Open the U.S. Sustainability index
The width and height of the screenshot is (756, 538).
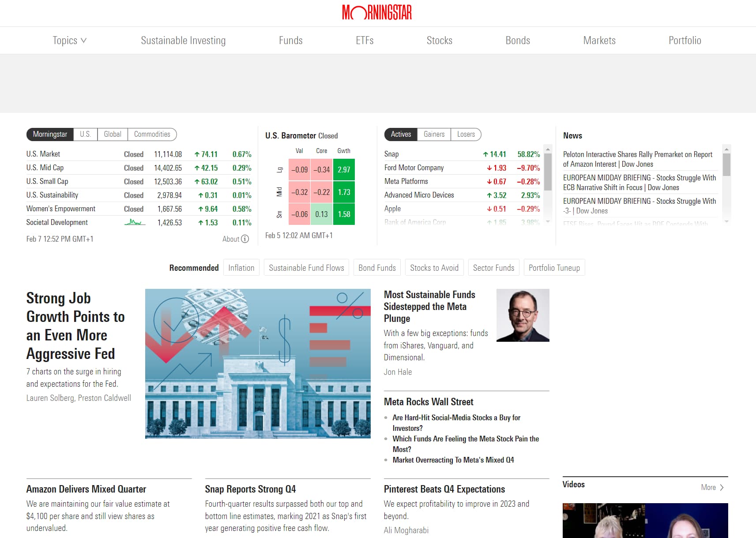(139, 195)
